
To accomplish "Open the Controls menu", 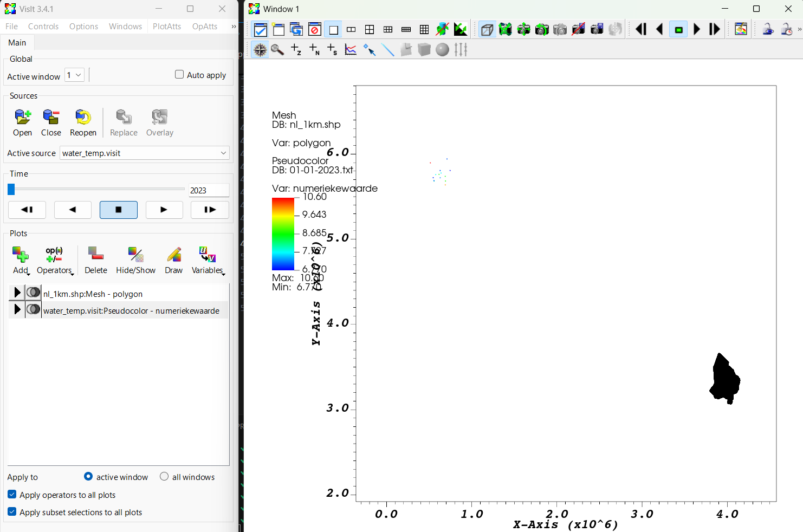I will (x=43, y=27).
